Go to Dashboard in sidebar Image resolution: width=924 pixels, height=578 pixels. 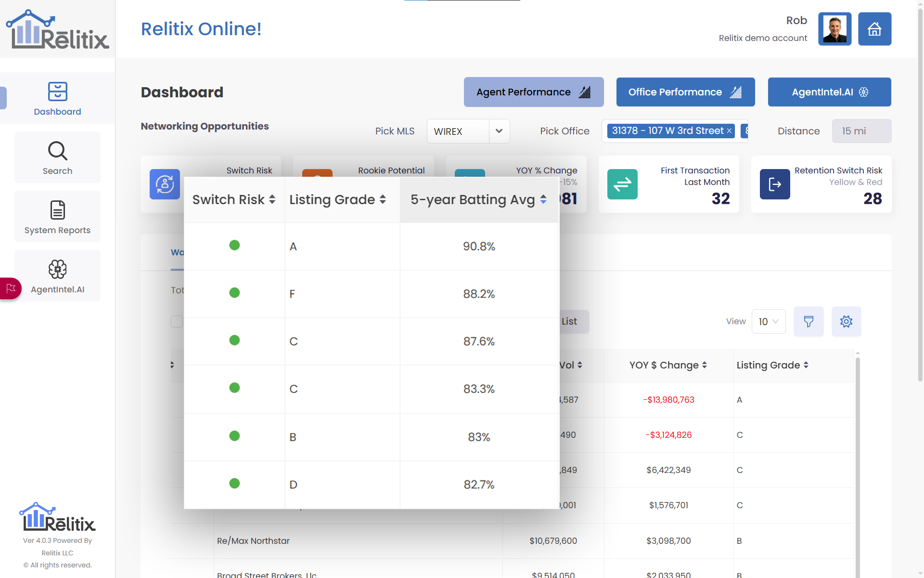point(57,98)
